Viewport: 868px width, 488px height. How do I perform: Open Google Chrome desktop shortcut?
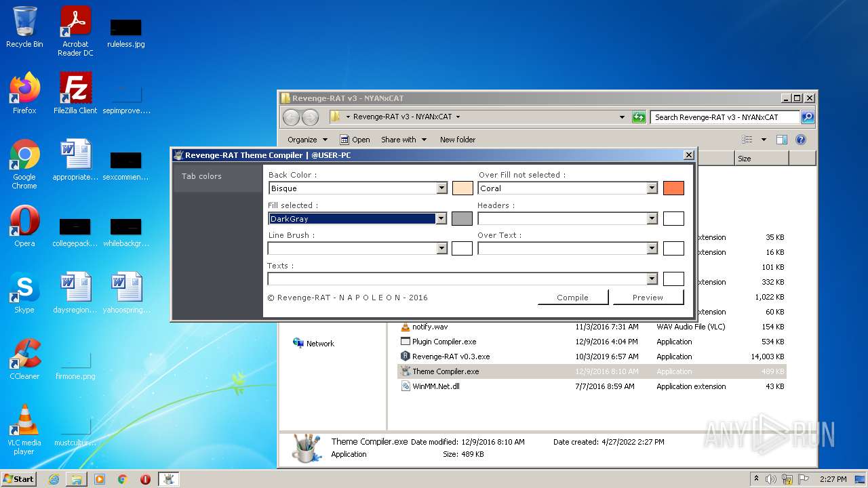pyautogui.click(x=24, y=164)
